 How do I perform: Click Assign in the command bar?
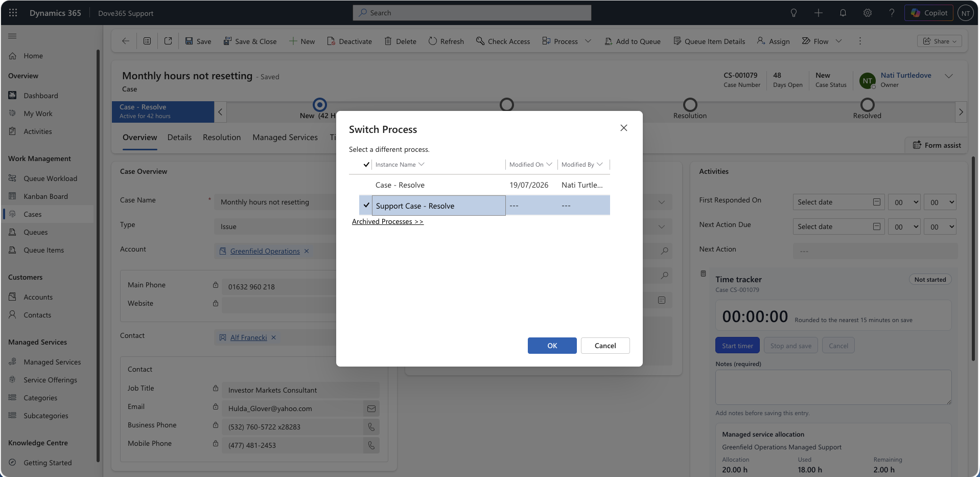774,41
